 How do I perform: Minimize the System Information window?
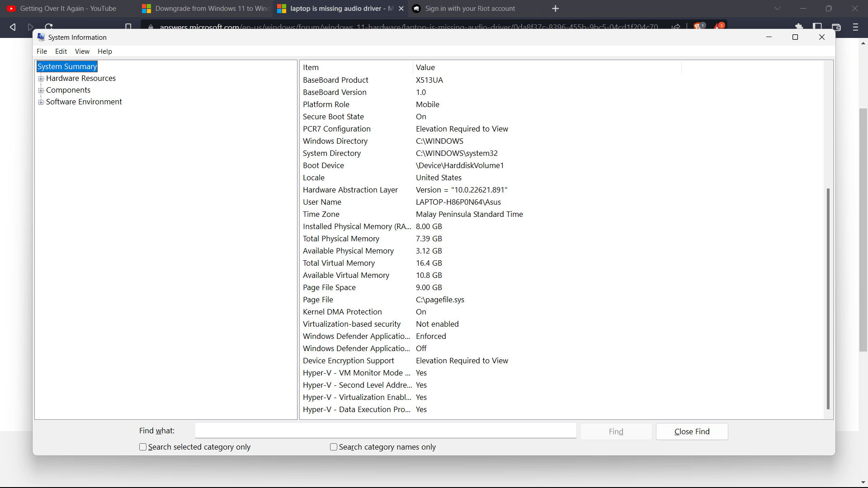pos(769,37)
